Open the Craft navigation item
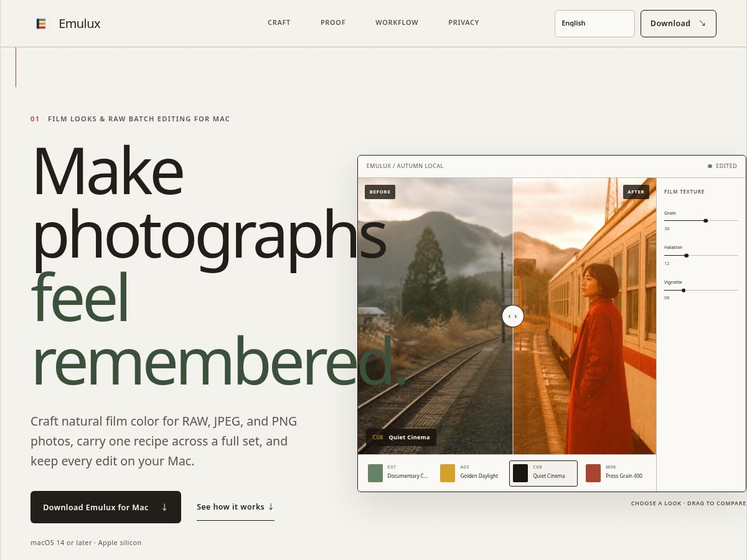Image resolution: width=747 pixels, height=560 pixels. pyautogui.click(x=279, y=22)
